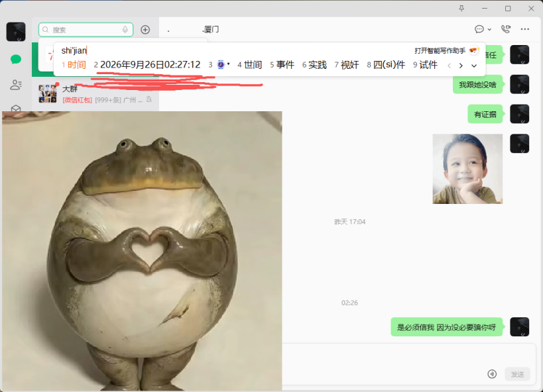Go to next candidate page arrow
This screenshot has width=543, height=392.
click(461, 66)
